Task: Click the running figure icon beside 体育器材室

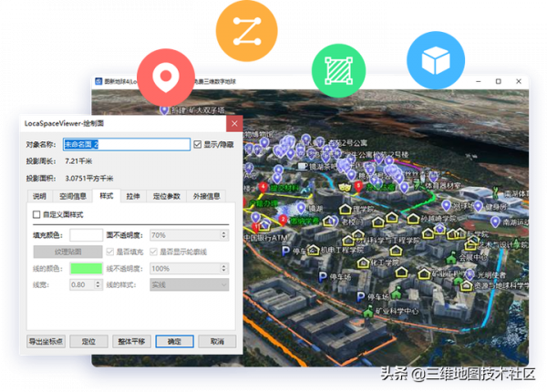Action: coord(419,184)
